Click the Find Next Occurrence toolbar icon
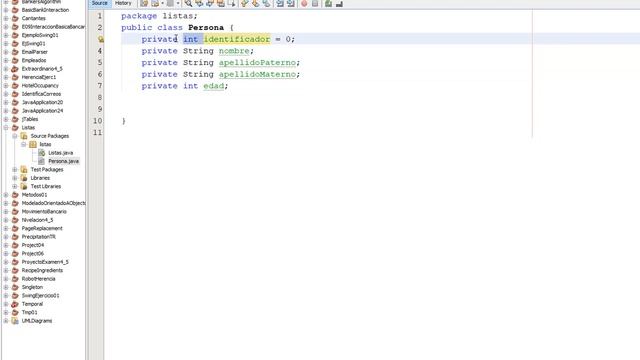The width and height of the screenshot is (640, 360). 210,4
